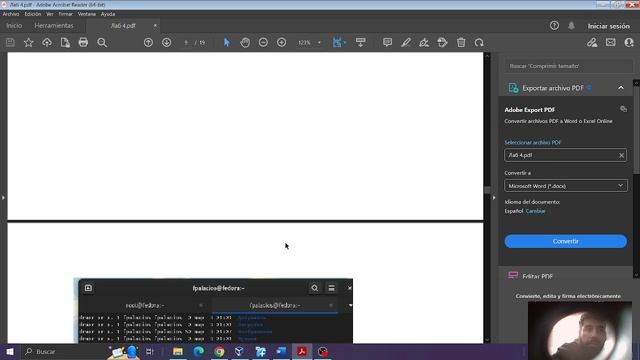Click Iniciar sesión
Image resolution: width=640 pixels, height=360 pixels.
[609, 26]
